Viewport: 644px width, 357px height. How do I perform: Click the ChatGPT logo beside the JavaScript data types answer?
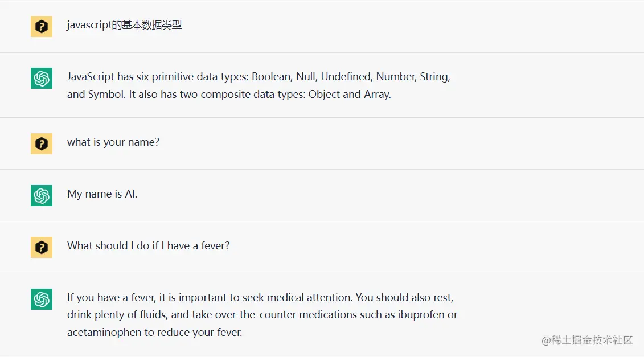tap(42, 78)
